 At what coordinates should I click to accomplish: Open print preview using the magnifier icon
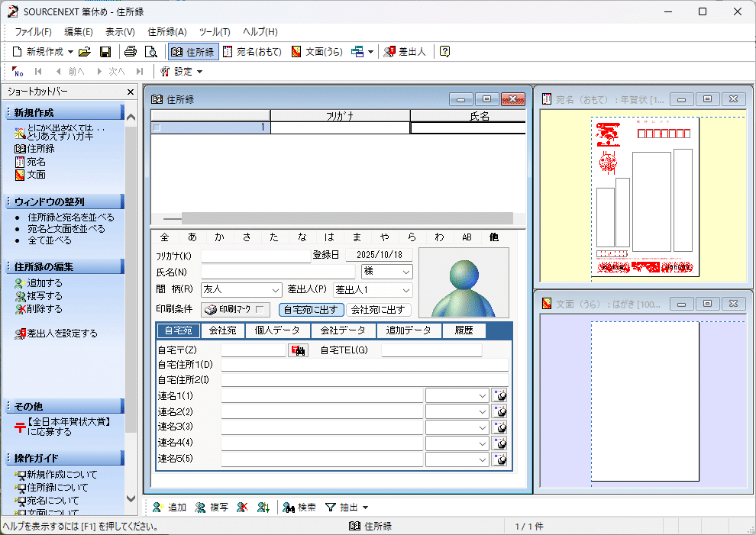(x=150, y=52)
